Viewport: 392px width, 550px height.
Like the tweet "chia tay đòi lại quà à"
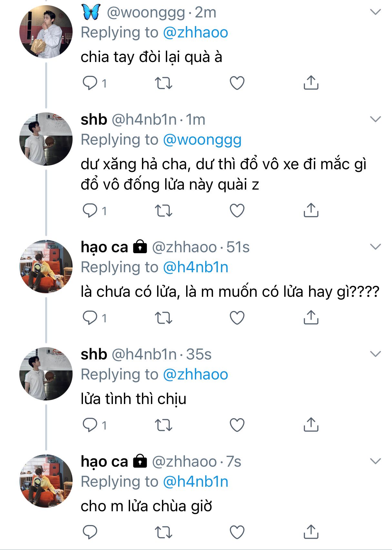coord(237,83)
